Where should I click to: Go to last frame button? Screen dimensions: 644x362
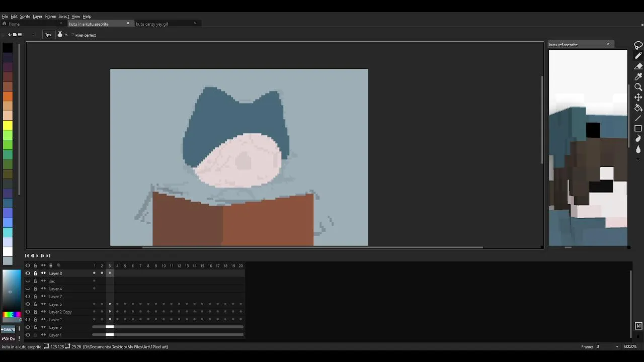click(x=48, y=256)
